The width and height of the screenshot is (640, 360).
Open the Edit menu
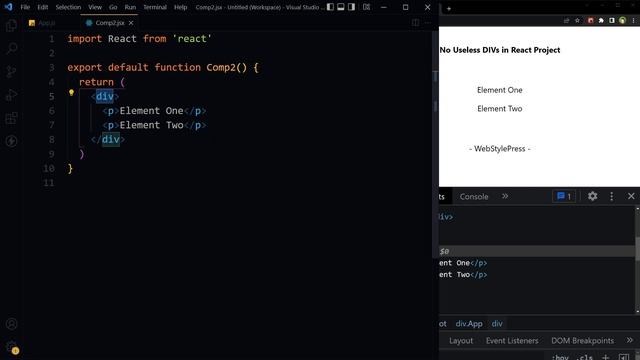tap(42, 7)
